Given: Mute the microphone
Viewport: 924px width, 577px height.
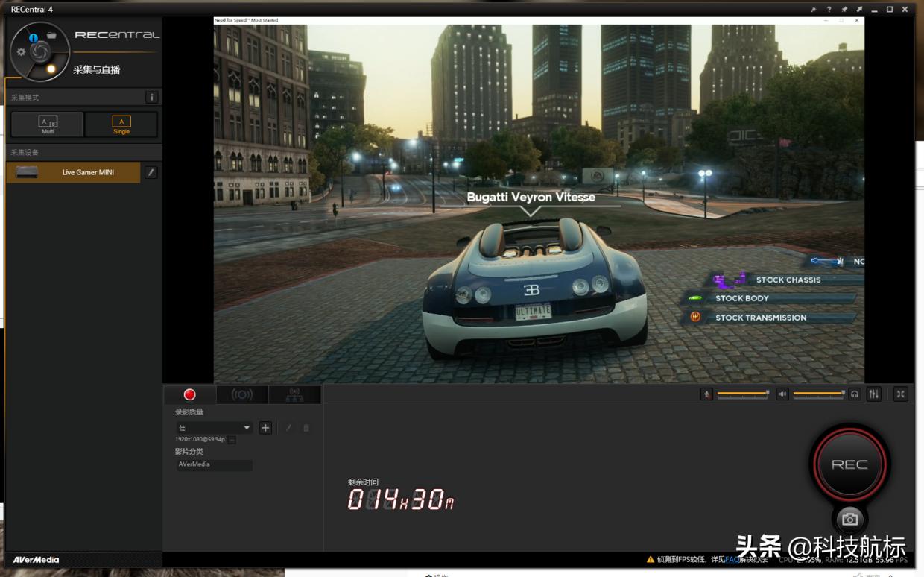Looking at the screenshot, I should tap(706, 394).
